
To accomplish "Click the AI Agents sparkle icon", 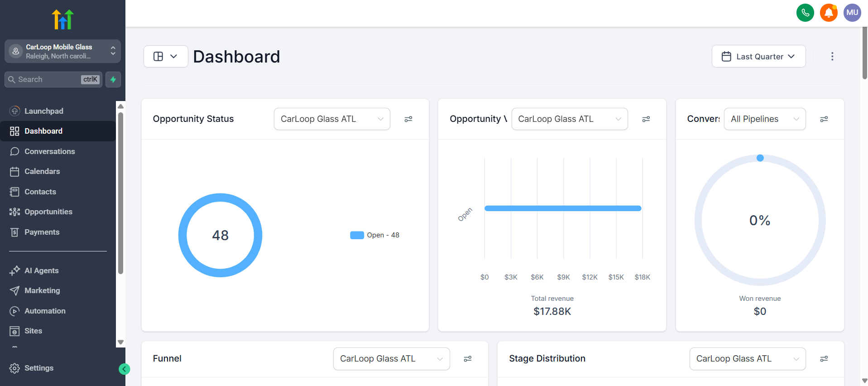I will pos(15,270).
